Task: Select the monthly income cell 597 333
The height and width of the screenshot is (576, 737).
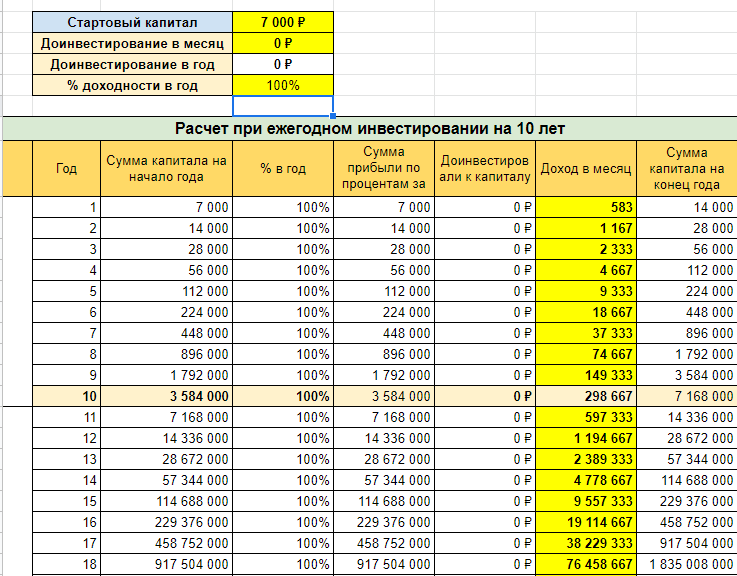Action: coord(586,417)
